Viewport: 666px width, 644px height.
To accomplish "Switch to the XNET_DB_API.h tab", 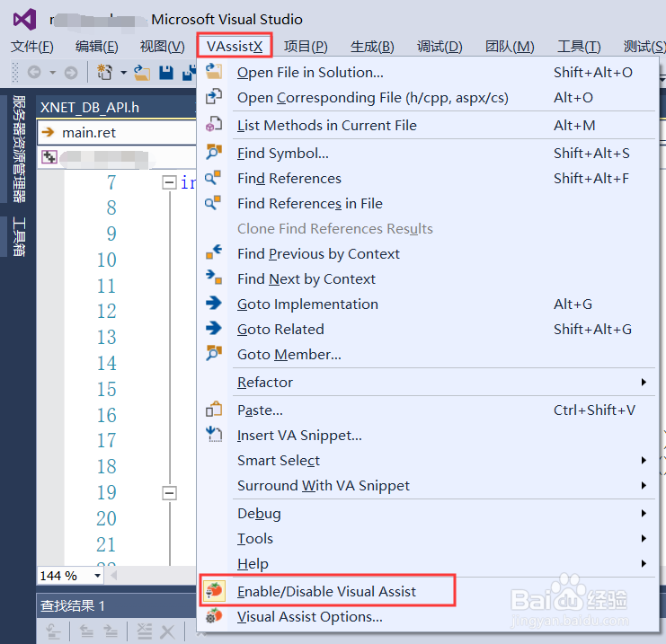I will [x=90, y=108].
